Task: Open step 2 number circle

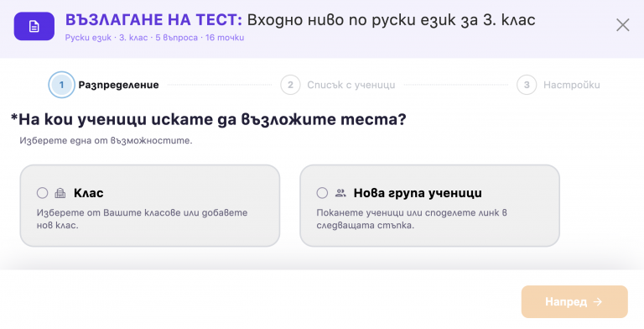Action: tap(290, 85)
